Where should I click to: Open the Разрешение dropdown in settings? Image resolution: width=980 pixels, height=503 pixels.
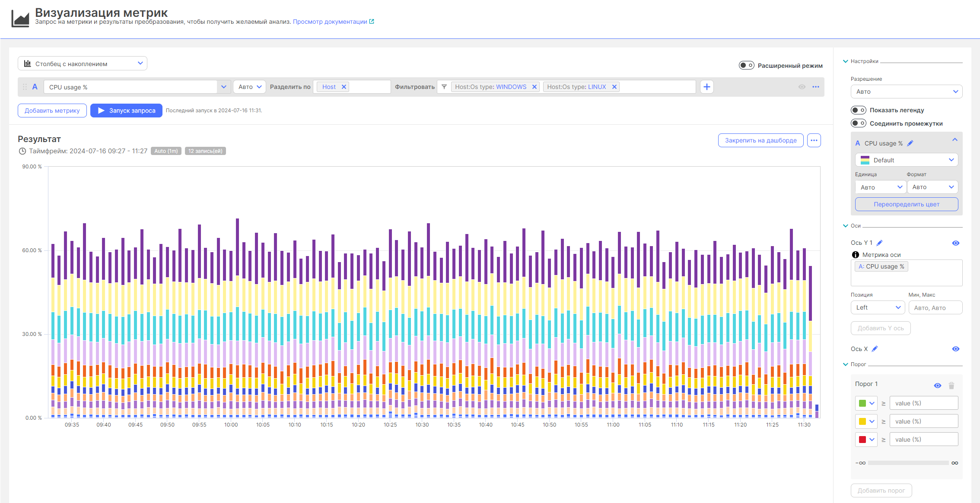point(906,92)
